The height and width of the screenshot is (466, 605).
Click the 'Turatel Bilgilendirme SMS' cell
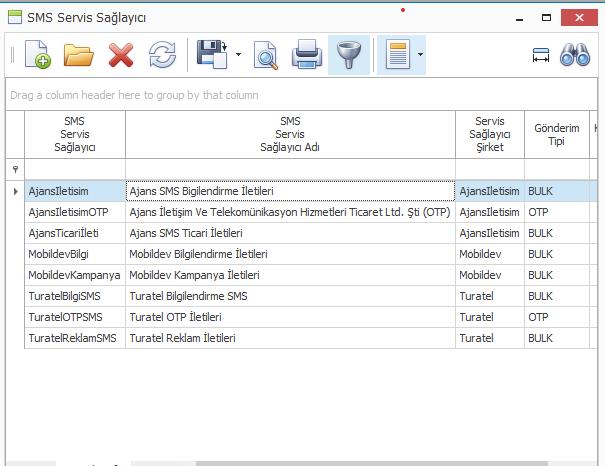290,296
